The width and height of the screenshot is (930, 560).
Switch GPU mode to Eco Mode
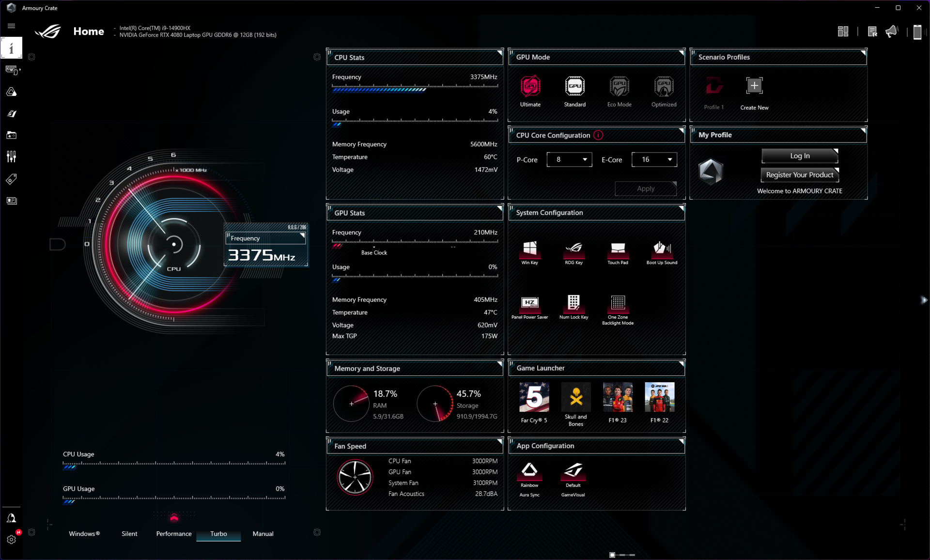point(619,87)
